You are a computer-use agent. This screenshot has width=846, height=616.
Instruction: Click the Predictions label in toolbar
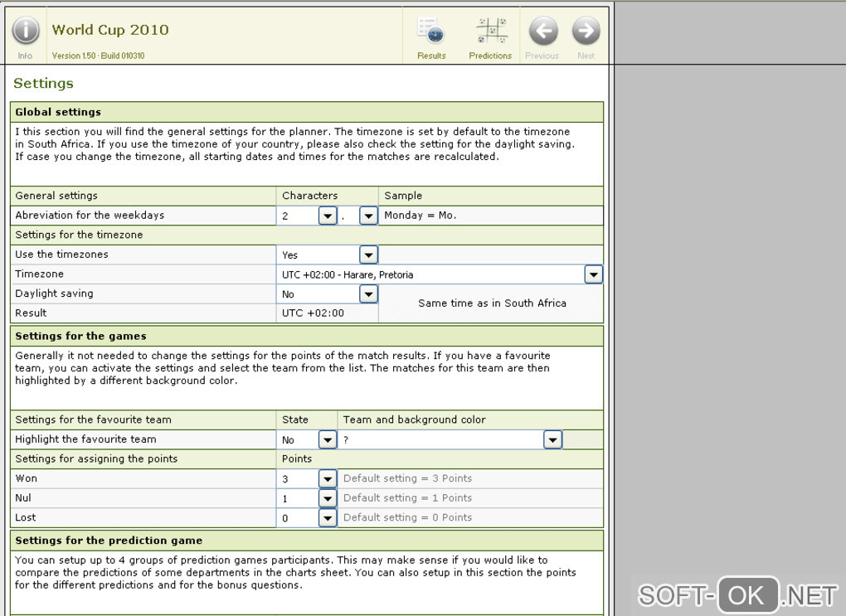(x=490, y=56)
